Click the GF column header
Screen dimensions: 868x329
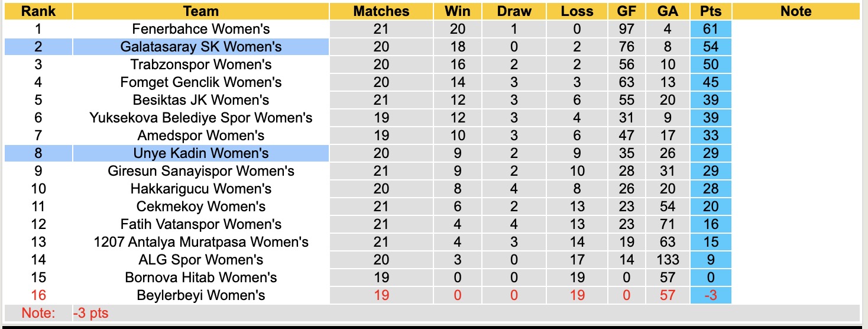[626, 11]
